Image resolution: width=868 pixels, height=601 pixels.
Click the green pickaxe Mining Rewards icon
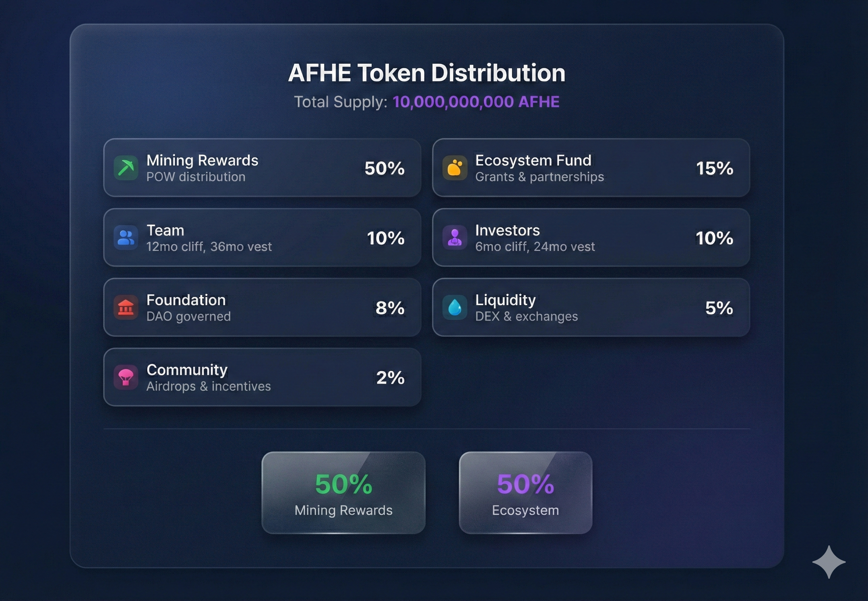coord(126,168)
